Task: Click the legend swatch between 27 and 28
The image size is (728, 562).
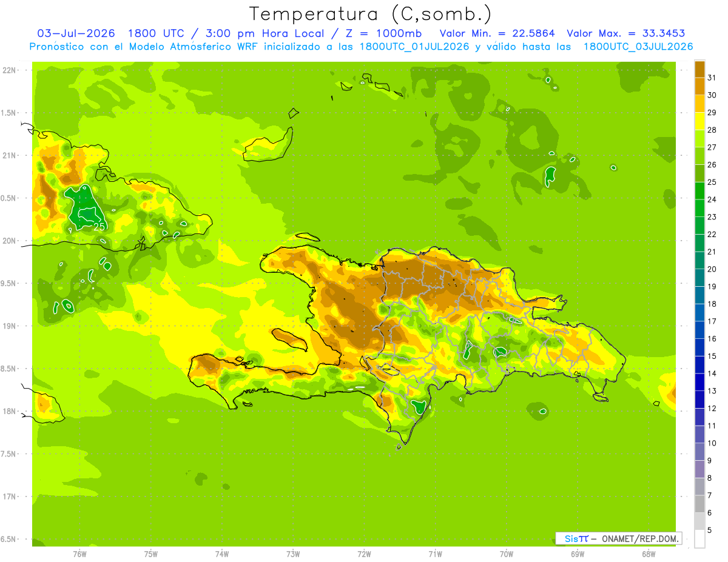Action: [x=699, y=138]
